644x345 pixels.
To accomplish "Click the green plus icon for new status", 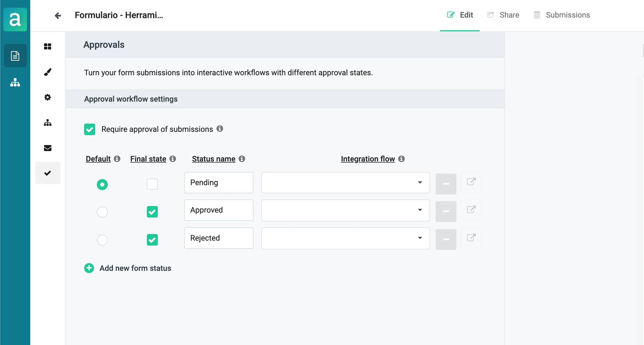I will (x=89, y=268).
